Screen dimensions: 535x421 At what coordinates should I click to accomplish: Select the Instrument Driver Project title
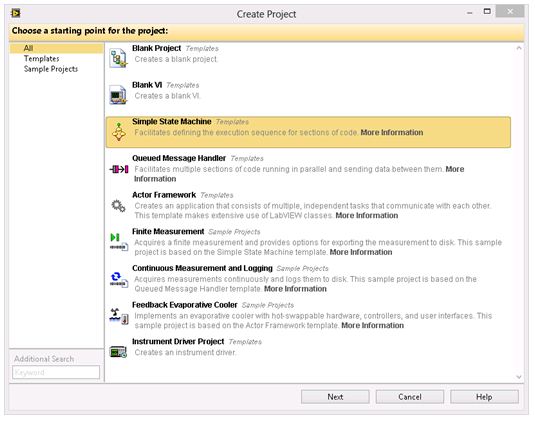(x=178, y=342)
